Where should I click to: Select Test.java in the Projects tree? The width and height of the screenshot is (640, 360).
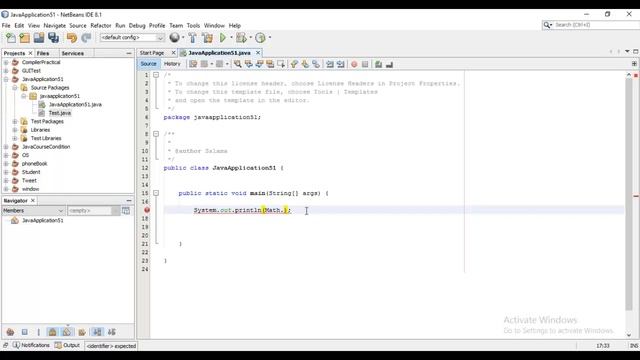[x=60, y=113]
